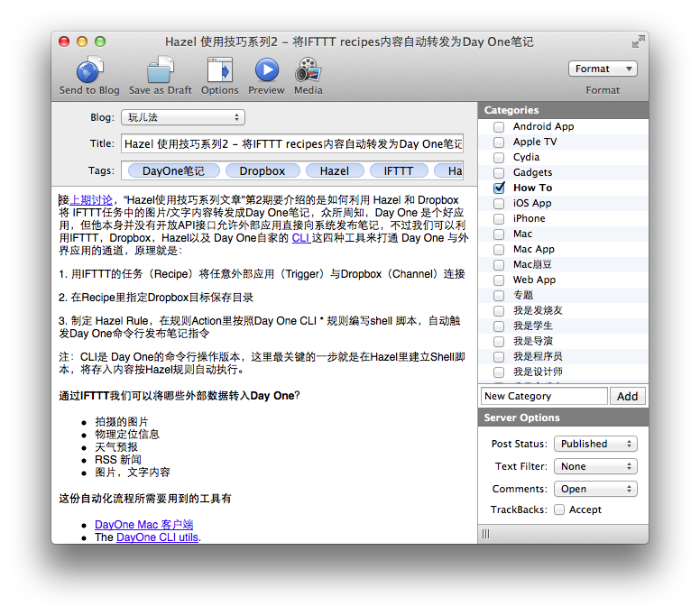Follow the CLI link in the first paragraph

click(x=301, y=238)
